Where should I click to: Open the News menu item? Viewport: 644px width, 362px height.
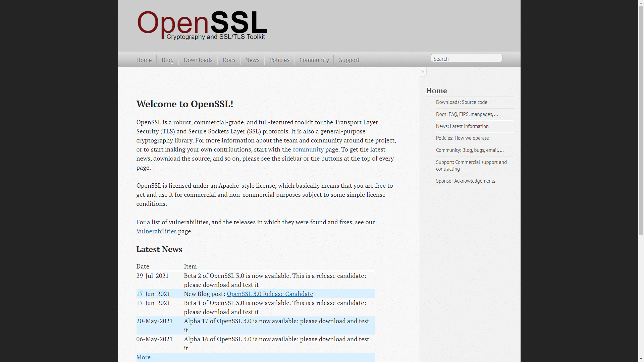pos(252,60)
